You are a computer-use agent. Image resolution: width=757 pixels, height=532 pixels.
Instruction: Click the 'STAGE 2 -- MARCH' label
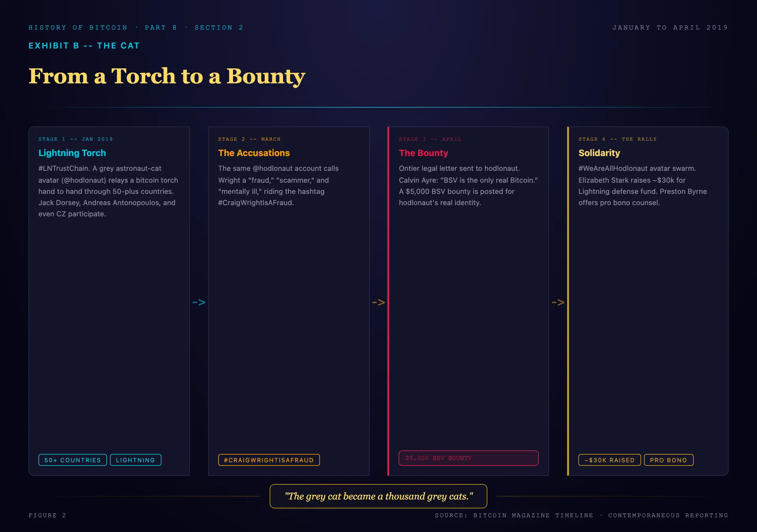249,139
